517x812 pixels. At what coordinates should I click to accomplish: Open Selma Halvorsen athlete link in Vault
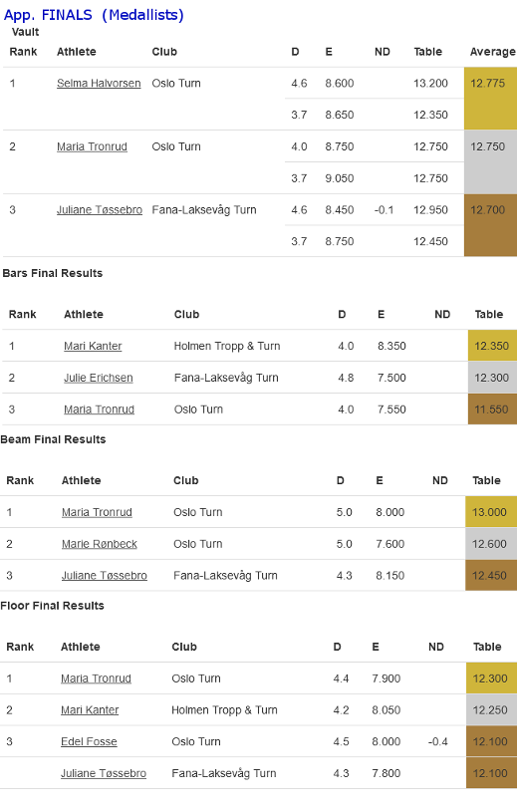point(99,84)
